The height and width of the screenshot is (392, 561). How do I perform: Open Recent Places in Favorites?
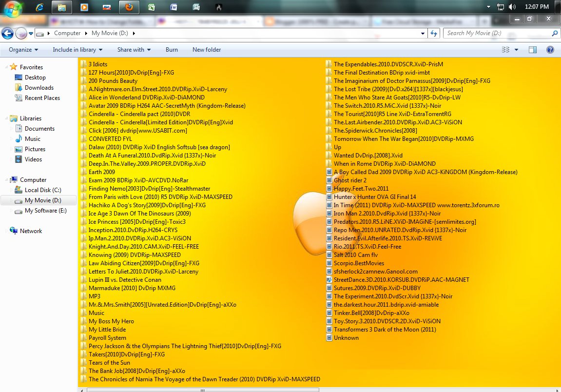[42, 98]
